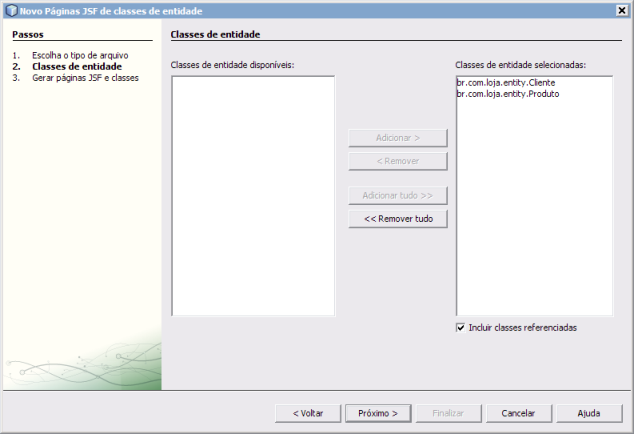Advance with the Próximo > button
Image resolution: width=634 pixels, height=434 pixels.
pyautogui.click(x=378, y=412)
